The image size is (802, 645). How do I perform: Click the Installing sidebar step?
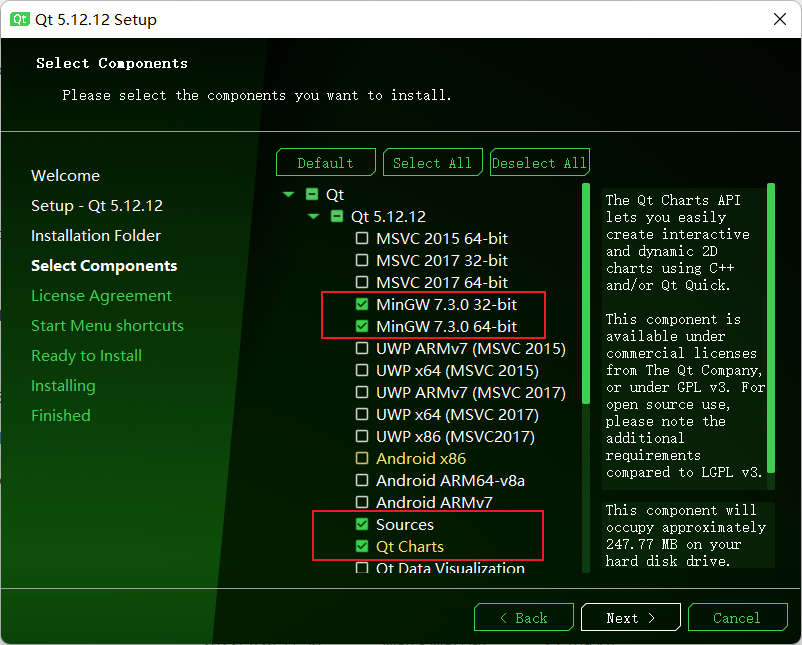point(63,385)
